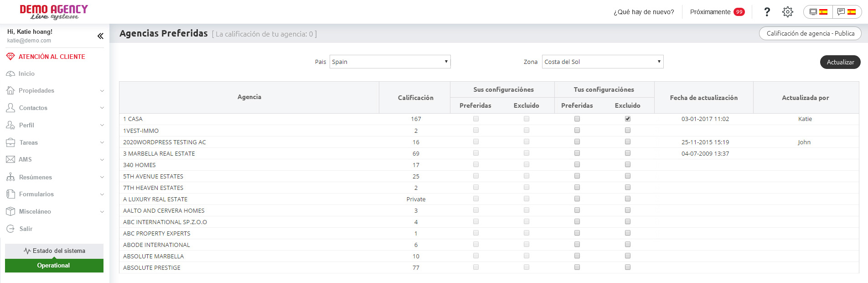Click the Actualizada por column header
Image resolution: width=868 pixels, height=283 pixels.
coord(806,98)
